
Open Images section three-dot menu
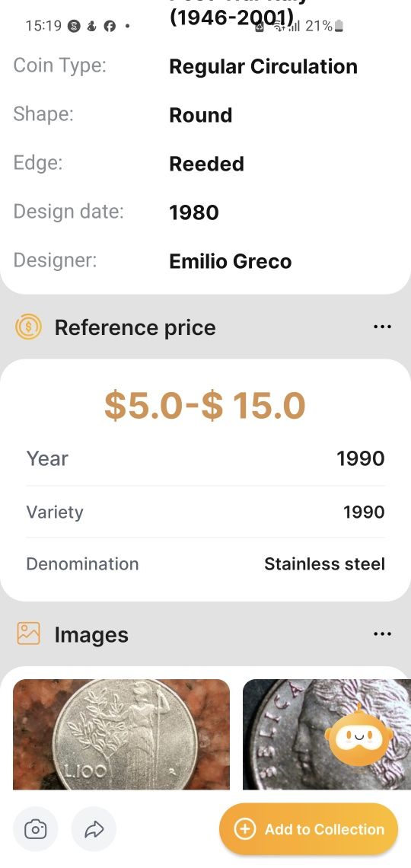click(x=382, y=633)
